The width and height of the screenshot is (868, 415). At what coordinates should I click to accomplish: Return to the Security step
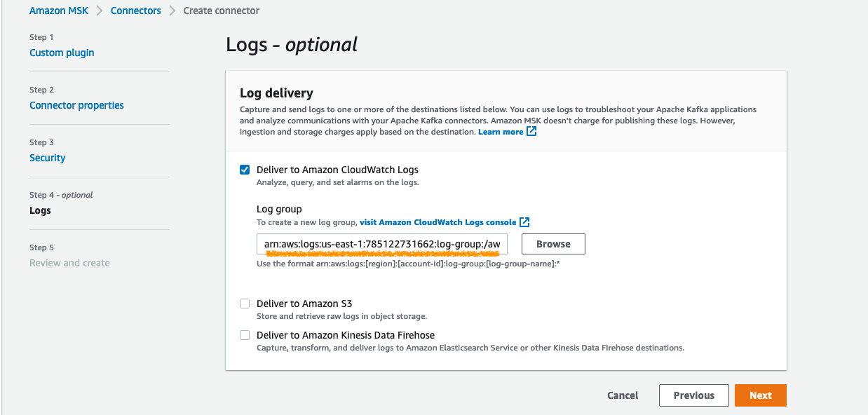point(48,158)
